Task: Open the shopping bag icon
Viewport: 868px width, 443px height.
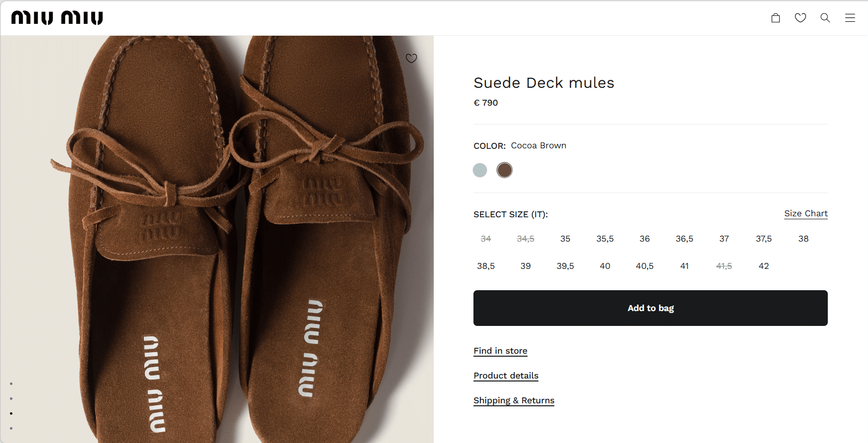Action: 776,18
